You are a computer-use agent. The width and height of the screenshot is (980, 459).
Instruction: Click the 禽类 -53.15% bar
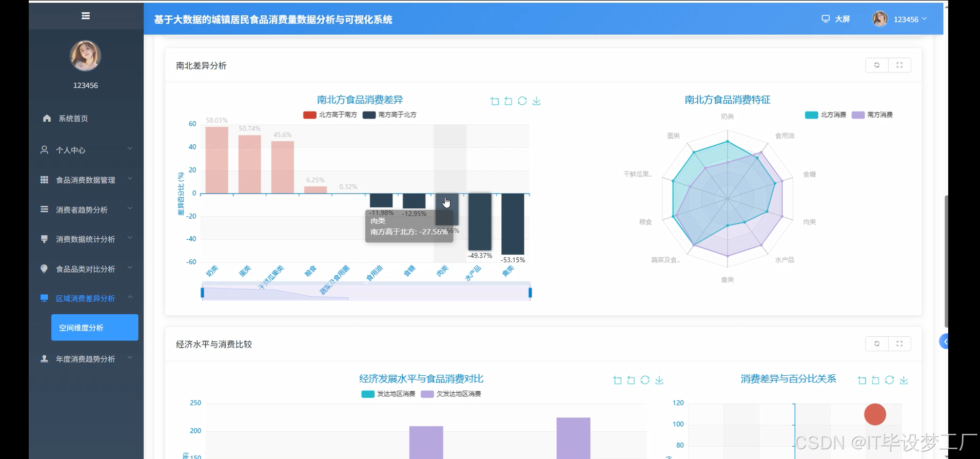[513, 224]
